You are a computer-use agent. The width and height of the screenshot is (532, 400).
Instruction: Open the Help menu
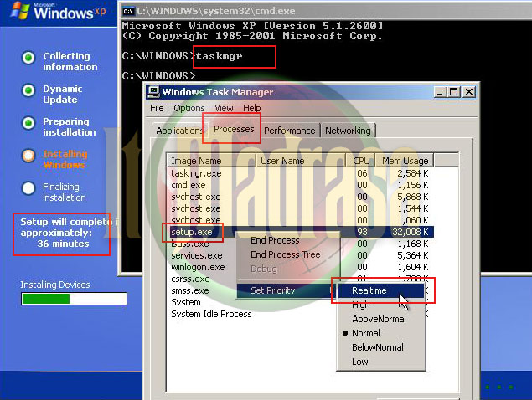[x=251, y=108]
